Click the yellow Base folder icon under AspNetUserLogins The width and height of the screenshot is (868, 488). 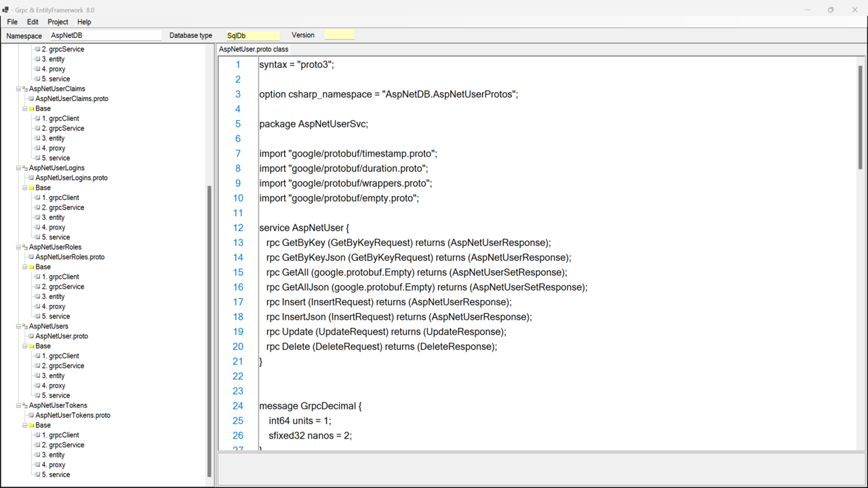(x=31, y=188)
